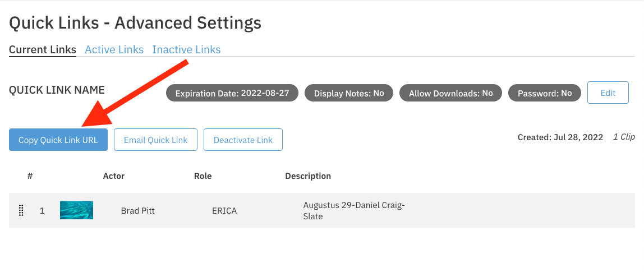Image resolution: width=644 pixels, height=272 pixels.
Task: Click the Expiration Date 2022-08-27 badge
Action: (x=232, y=93)
